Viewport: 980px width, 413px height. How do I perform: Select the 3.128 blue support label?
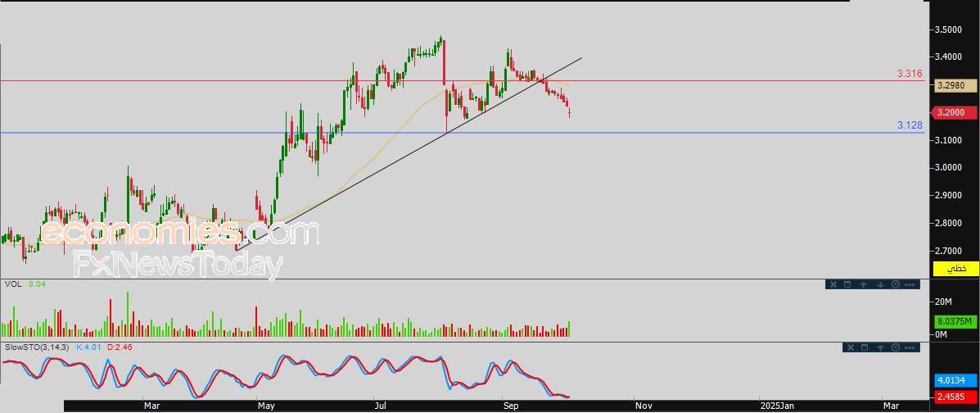pos(910,125)
